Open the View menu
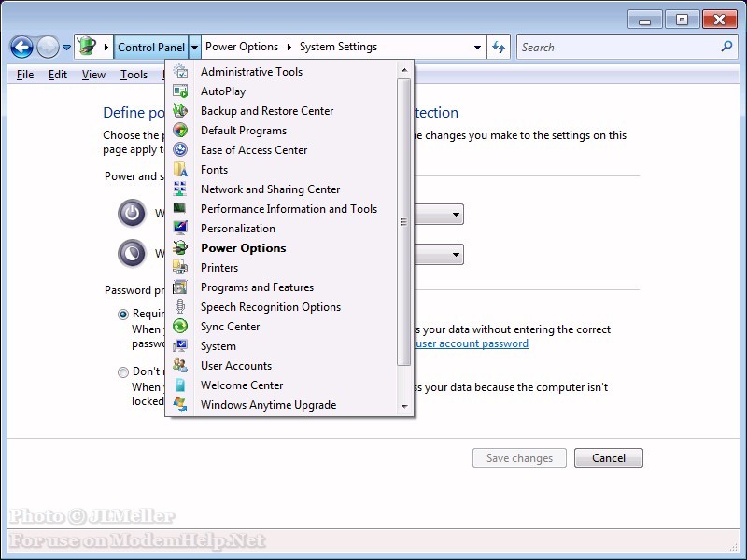This screenshot has width=747, height=560. click(x=93, y=75)
